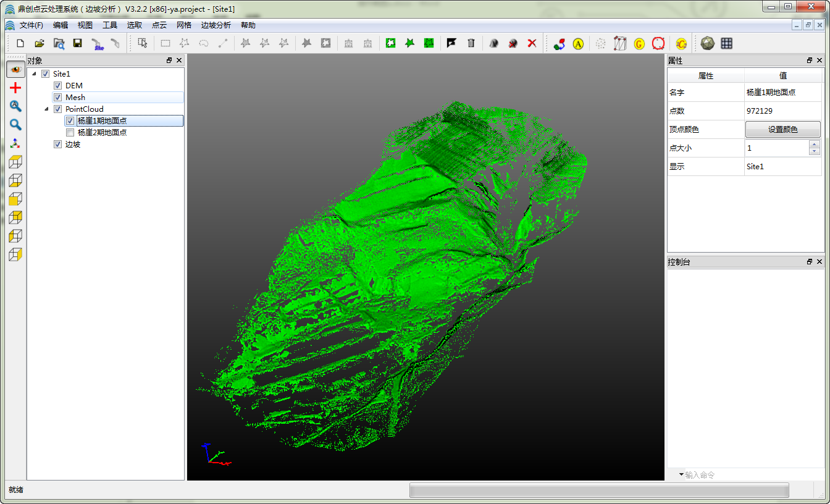Collapse the Site1 tree node
This screenshot has width=830, height=504.
(34, 74)
